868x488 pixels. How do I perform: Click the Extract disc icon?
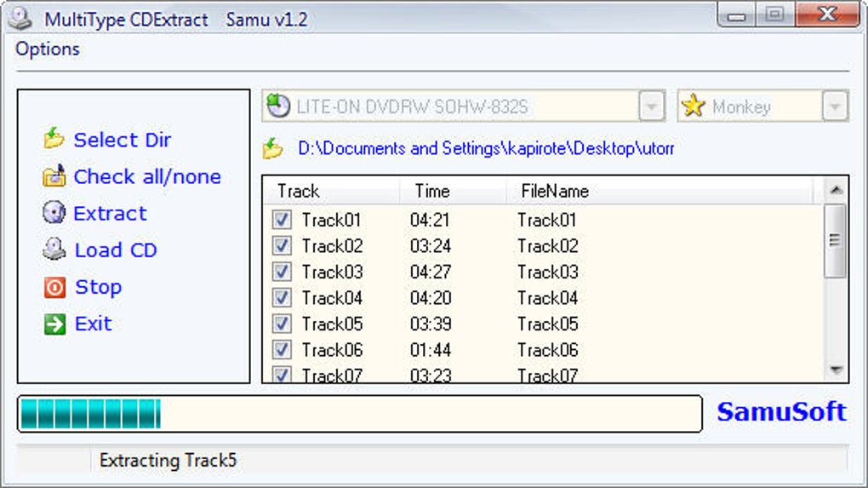click(x=54, y=213)
